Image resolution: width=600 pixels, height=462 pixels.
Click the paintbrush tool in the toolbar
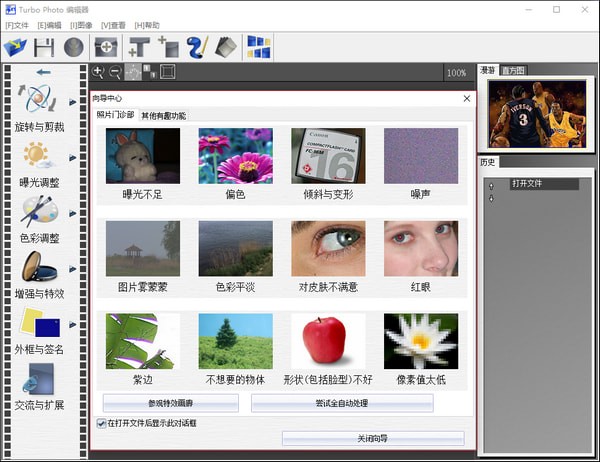[196, 46]
